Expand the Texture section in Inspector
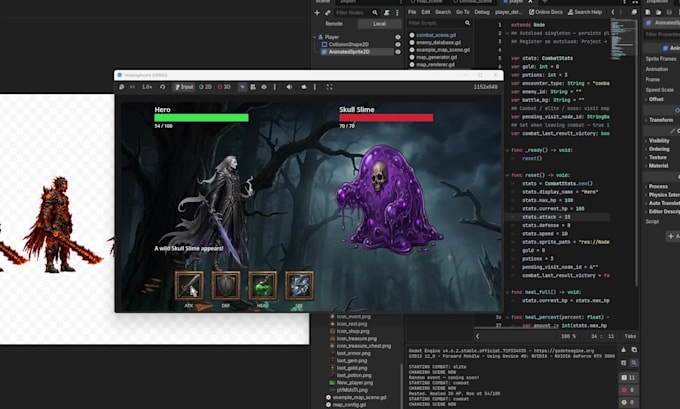680x409 pixels. click(657, 157)
